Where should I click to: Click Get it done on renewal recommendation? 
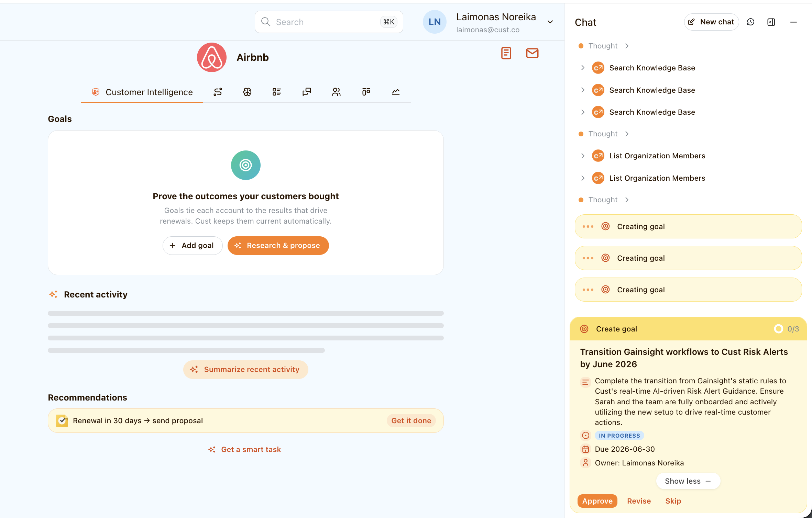[411, 420]
